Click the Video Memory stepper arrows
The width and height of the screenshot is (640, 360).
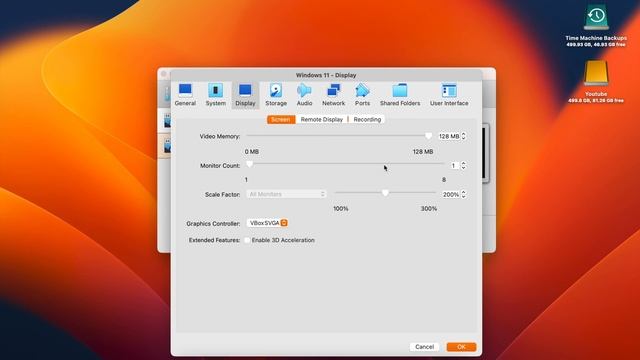coord(464,136)
